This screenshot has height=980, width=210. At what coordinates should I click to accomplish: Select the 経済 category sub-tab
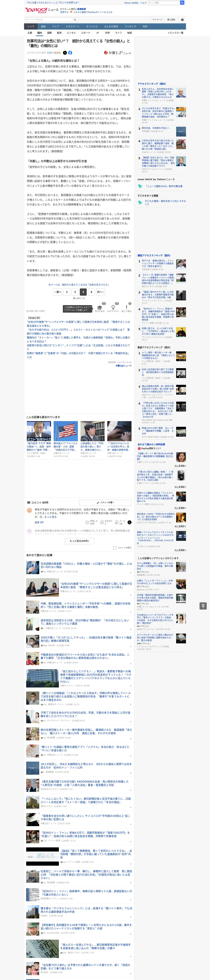click(59, 33)
